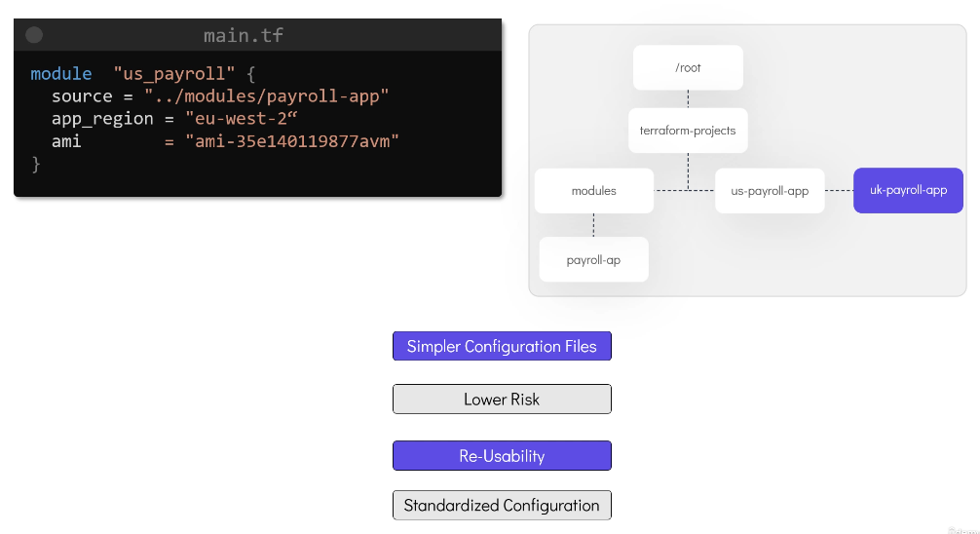Click the Standardized Configuration button
This screenshot has height=534, width=980.
502,505
